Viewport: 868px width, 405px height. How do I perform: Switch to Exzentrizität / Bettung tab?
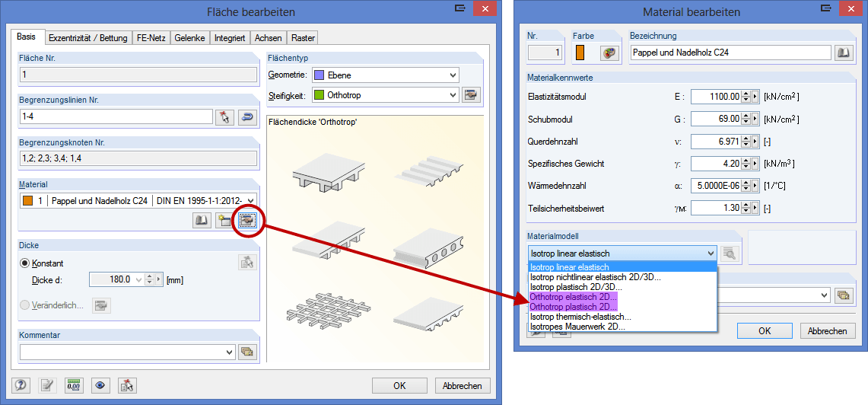88,38
